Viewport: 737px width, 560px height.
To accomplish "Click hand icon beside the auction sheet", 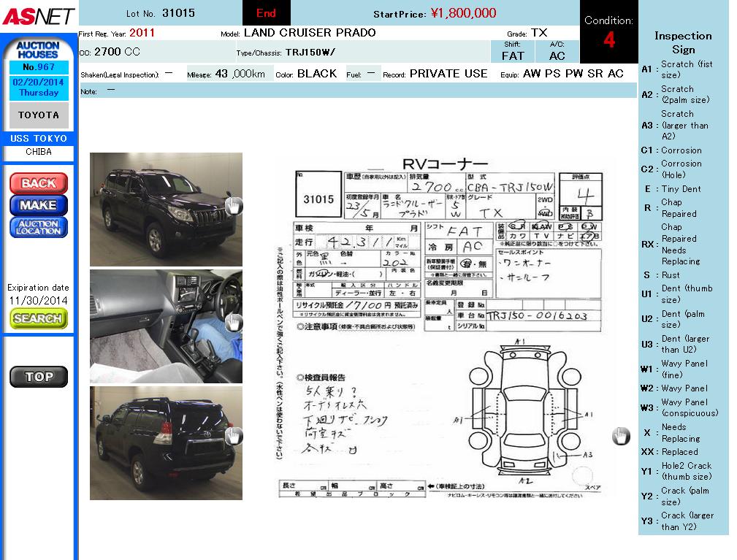I will 620,436.
